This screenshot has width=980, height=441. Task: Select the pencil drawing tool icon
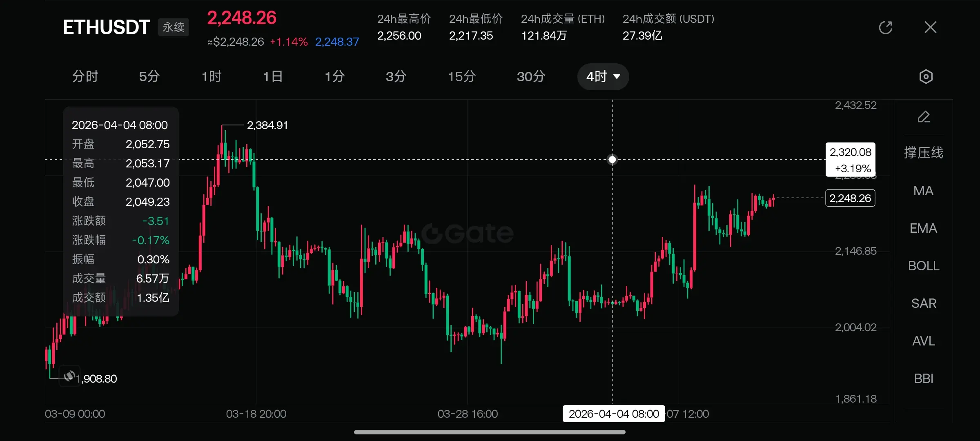924,117
